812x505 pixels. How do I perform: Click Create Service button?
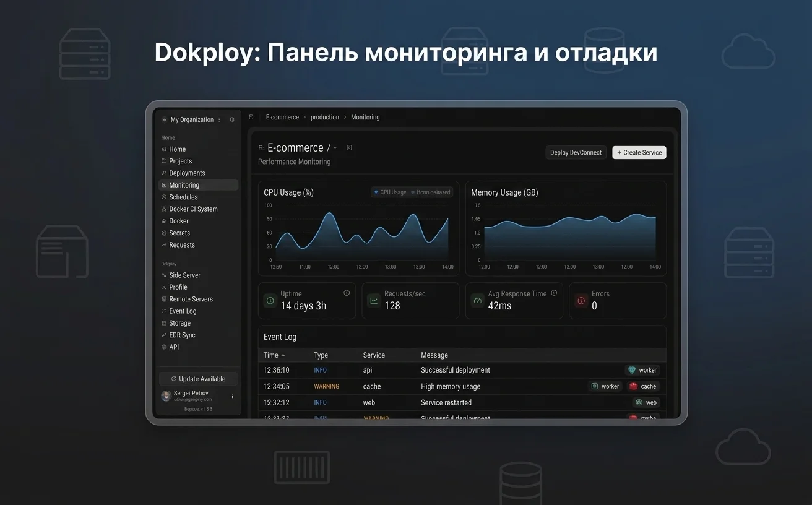[639, 152]
